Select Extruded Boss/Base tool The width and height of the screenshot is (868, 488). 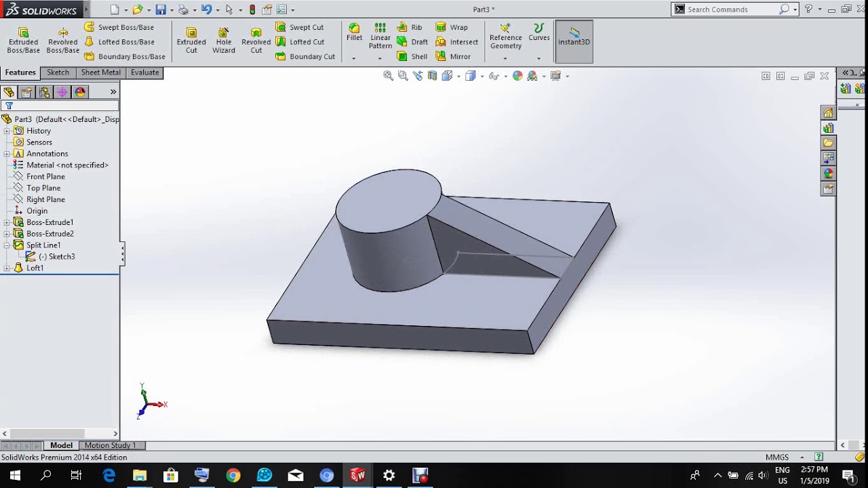point(23,41)
